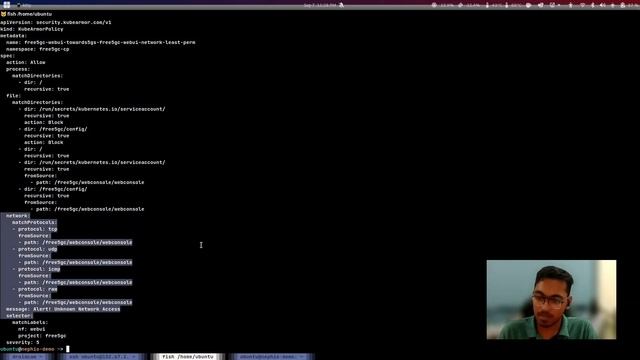Select the protocol: raw line

click(x=35, y=289)
